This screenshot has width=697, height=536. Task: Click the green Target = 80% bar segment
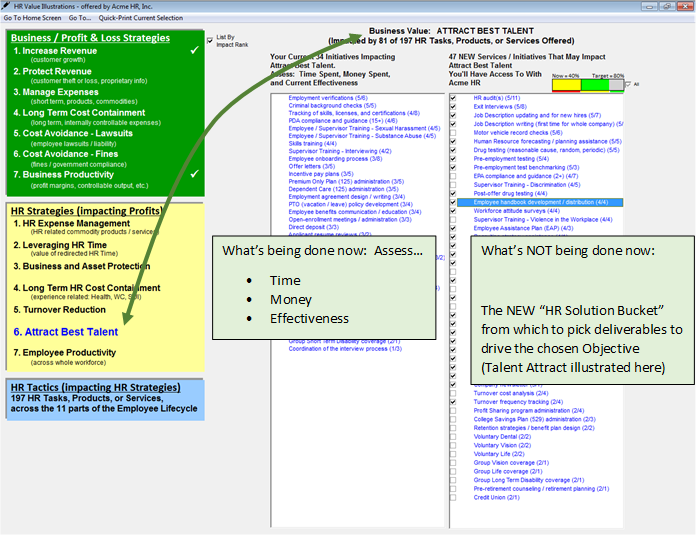[x=590, y=86]
